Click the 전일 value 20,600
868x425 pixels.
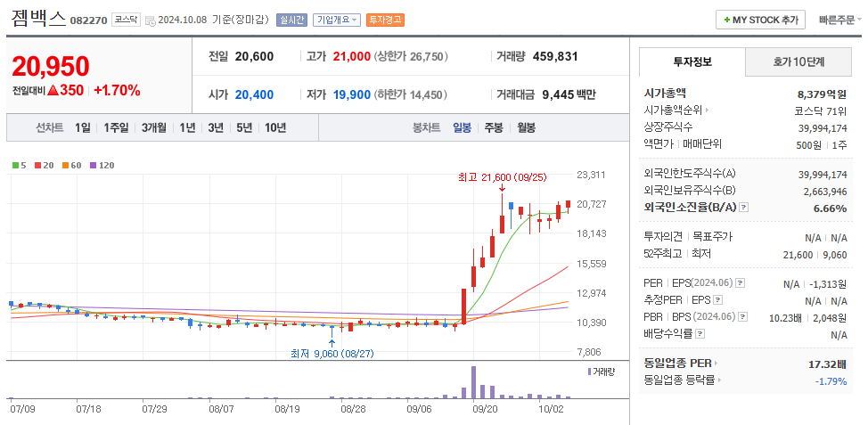coord(254,56)
